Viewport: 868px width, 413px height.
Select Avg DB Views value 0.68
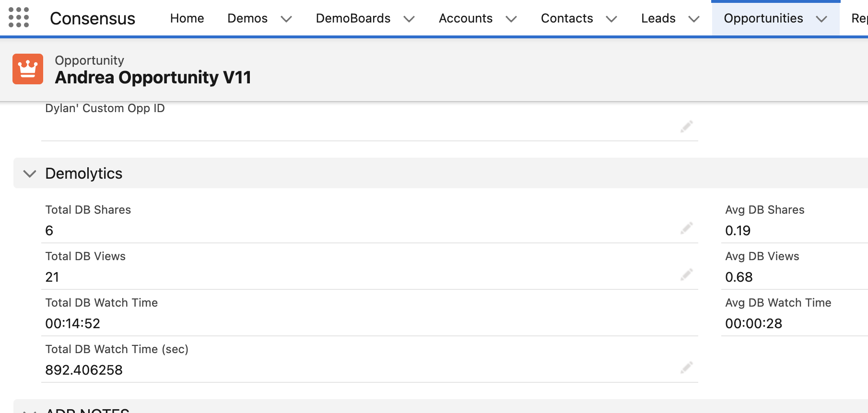[x=739, y=277]
